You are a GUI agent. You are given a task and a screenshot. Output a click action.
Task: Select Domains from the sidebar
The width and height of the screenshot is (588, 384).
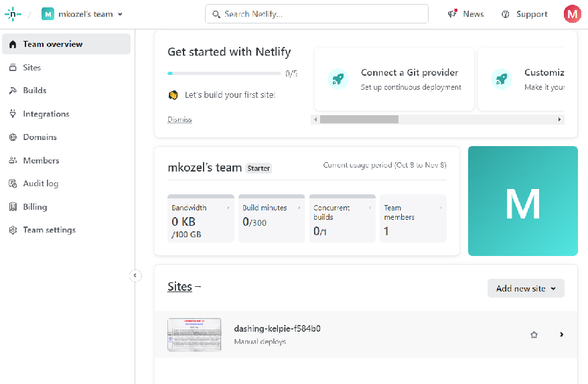(x=40, y=137)
